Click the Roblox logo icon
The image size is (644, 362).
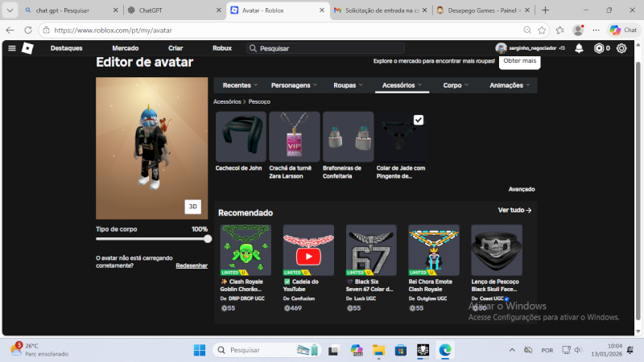[27, 48]
